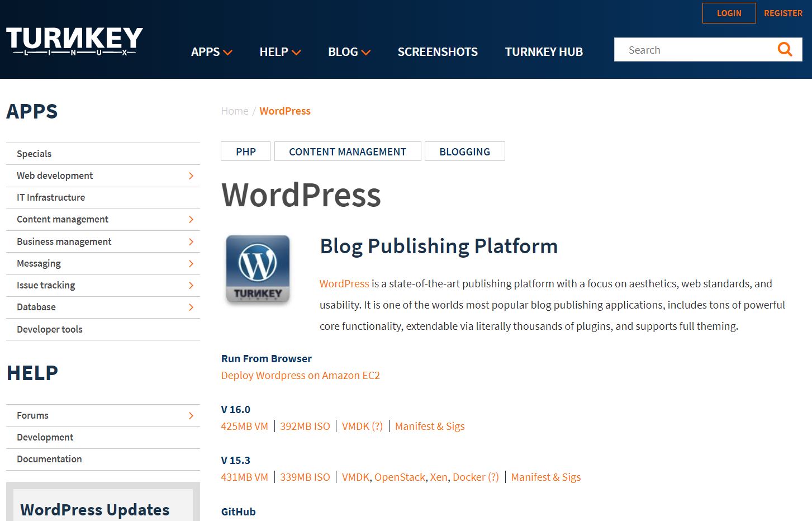
Task: Click WordPress breadcrumb link
Action: click(285, 111)
